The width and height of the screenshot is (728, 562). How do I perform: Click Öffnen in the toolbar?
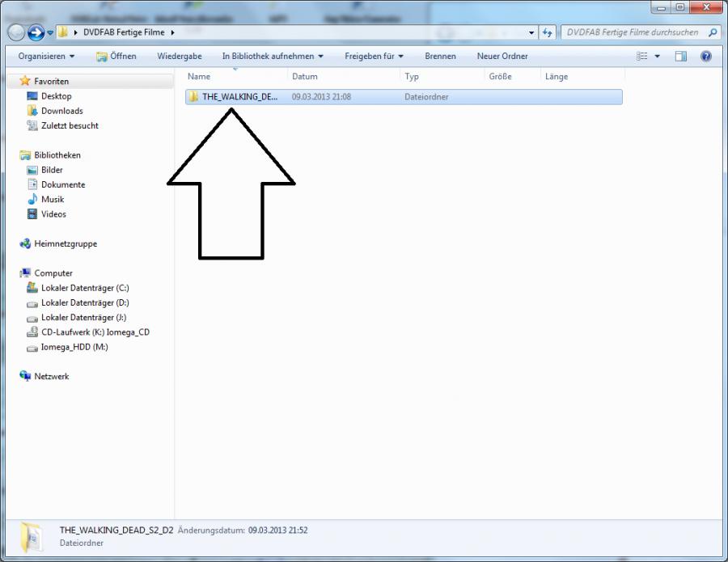click(x=116, y=56)
